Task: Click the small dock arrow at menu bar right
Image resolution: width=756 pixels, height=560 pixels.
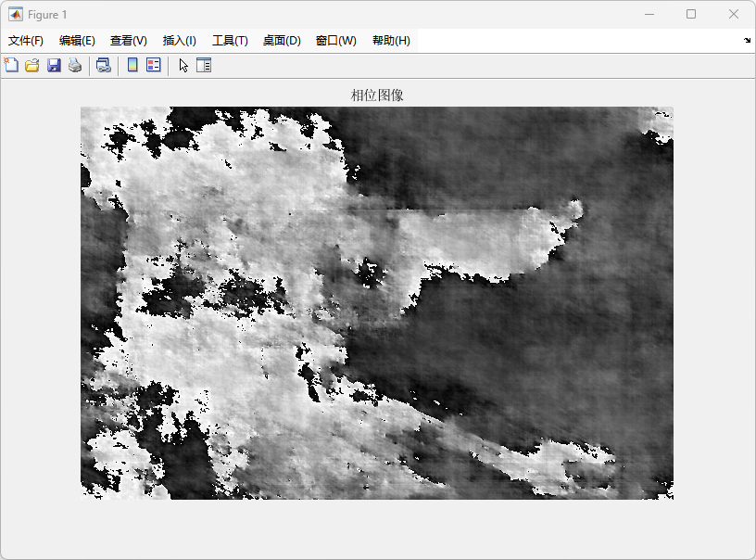Action: (747, 41)
